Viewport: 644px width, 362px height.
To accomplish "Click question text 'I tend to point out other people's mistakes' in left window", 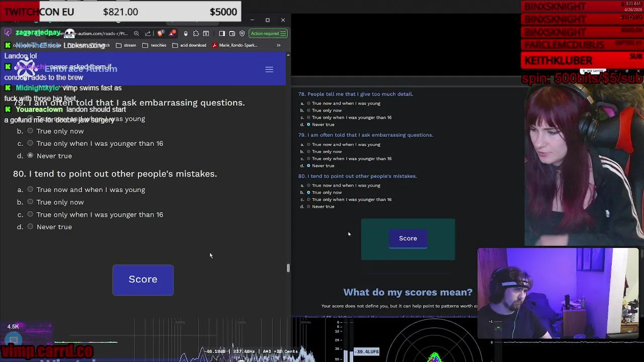I will tap(123, 174).
